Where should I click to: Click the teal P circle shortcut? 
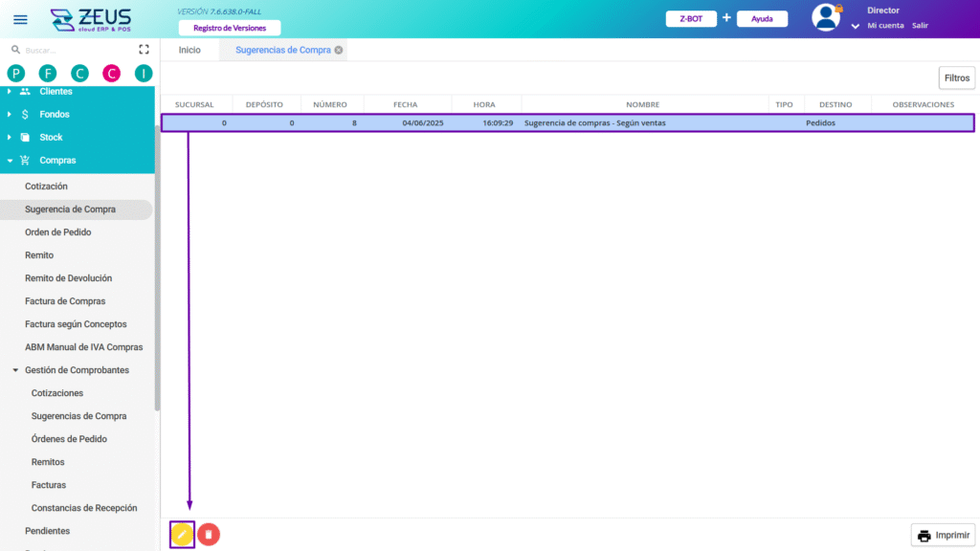click(x=16, y=74)
